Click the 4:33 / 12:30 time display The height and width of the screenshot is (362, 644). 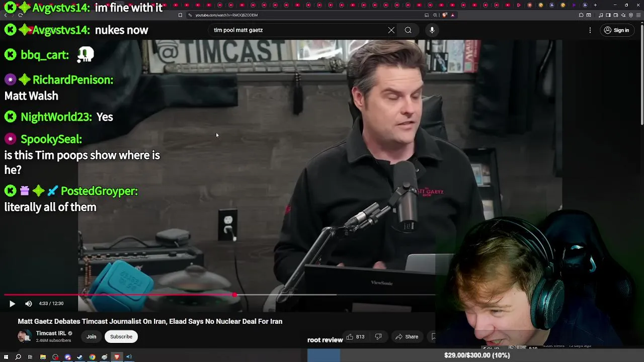coord(51,304)
